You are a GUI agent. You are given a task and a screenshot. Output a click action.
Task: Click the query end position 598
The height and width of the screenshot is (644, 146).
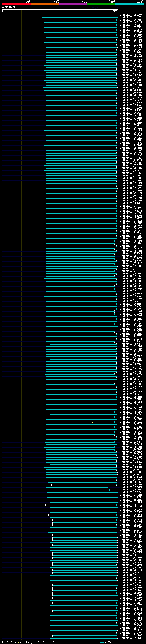(x=115, y=11)
